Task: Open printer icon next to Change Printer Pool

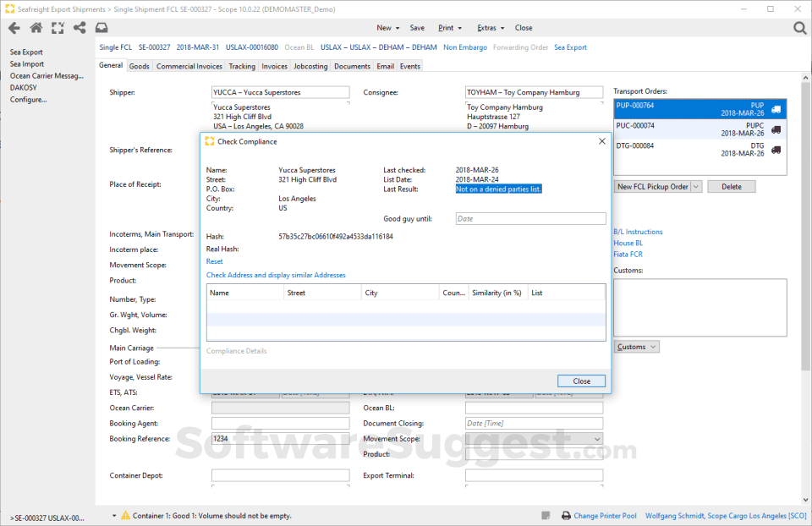Action: pos(565,515)
